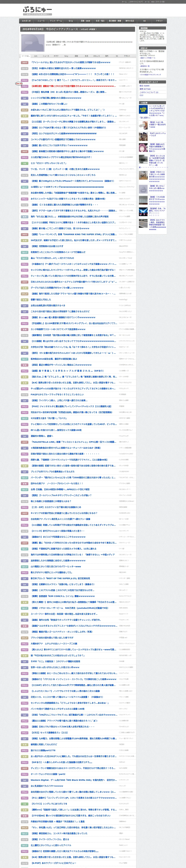Open the featured pickup article thumbnail
Viewport: 186px width, 868px height.
point(33,43)
